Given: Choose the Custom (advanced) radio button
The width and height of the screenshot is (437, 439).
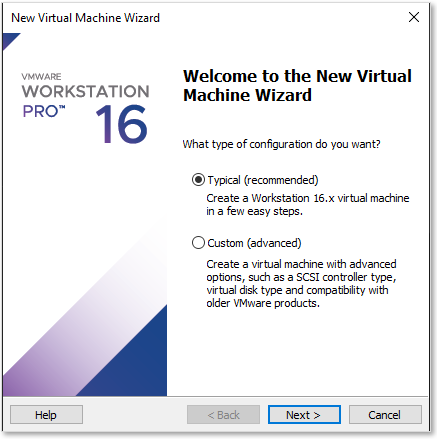Looking at the screenshot, I should click(198, 243).
